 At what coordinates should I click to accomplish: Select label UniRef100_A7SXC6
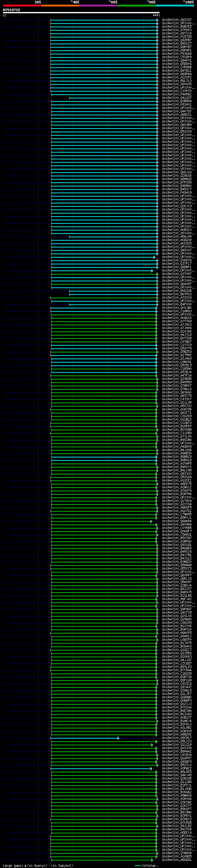pos(177,297)
